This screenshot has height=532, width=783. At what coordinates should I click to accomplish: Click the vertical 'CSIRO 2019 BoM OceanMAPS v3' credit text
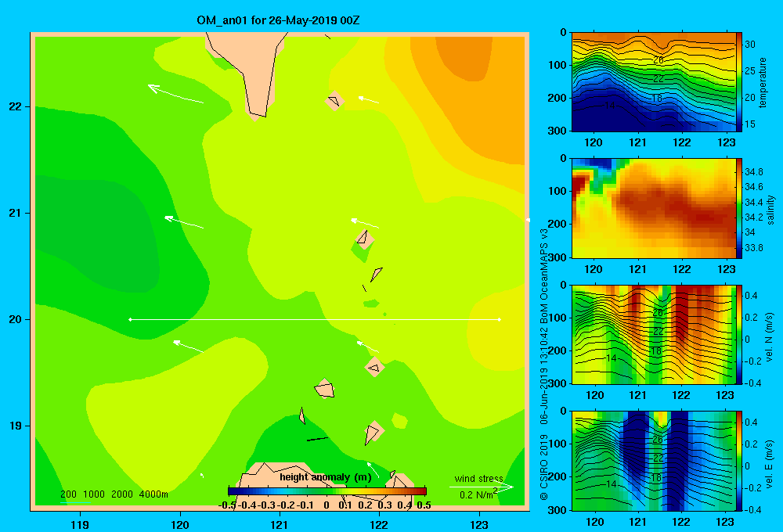[x=544, y=365]
